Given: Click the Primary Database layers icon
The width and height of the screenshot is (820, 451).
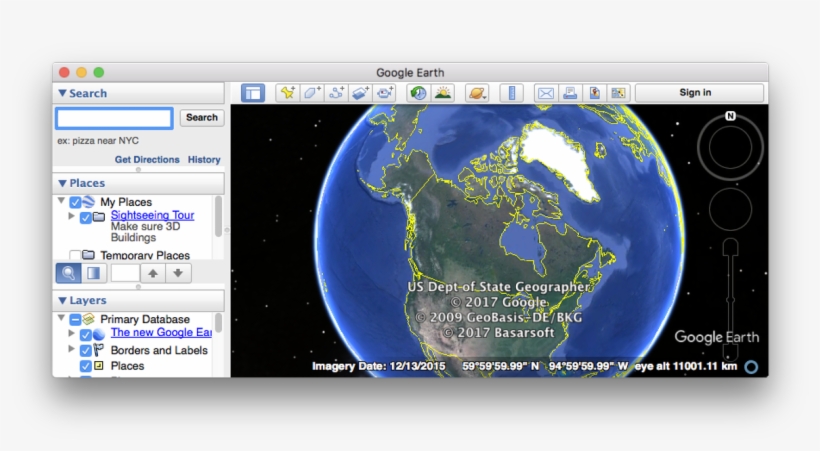Looking at the screenshot, I should click(88, 319).
